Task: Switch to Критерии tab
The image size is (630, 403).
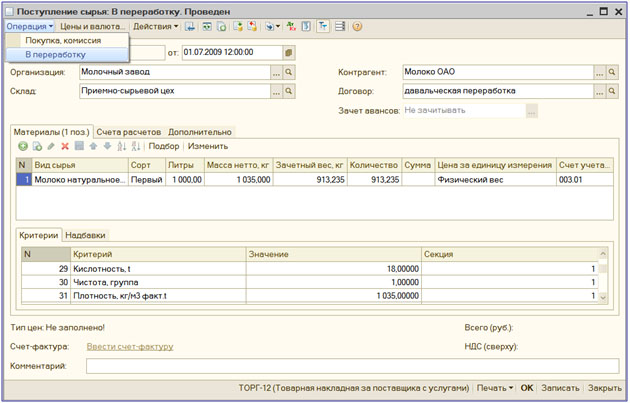Action: (x=39, y=235)
